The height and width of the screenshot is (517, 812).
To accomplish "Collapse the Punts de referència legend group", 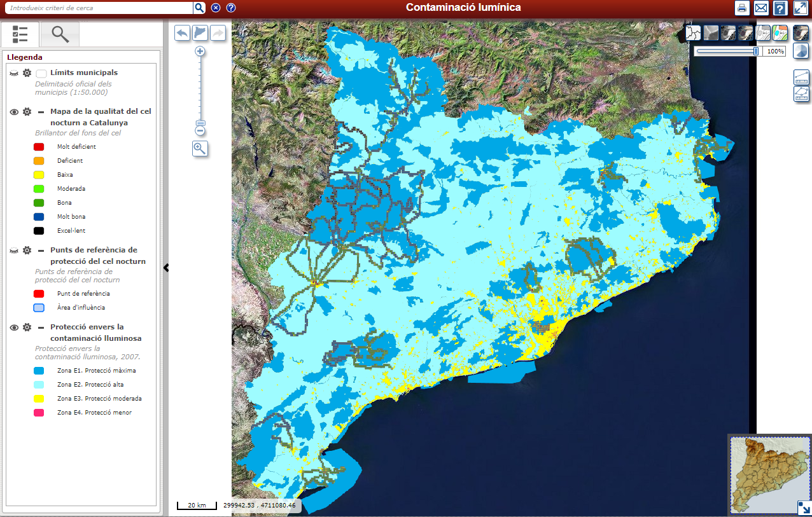I will 41,251.
